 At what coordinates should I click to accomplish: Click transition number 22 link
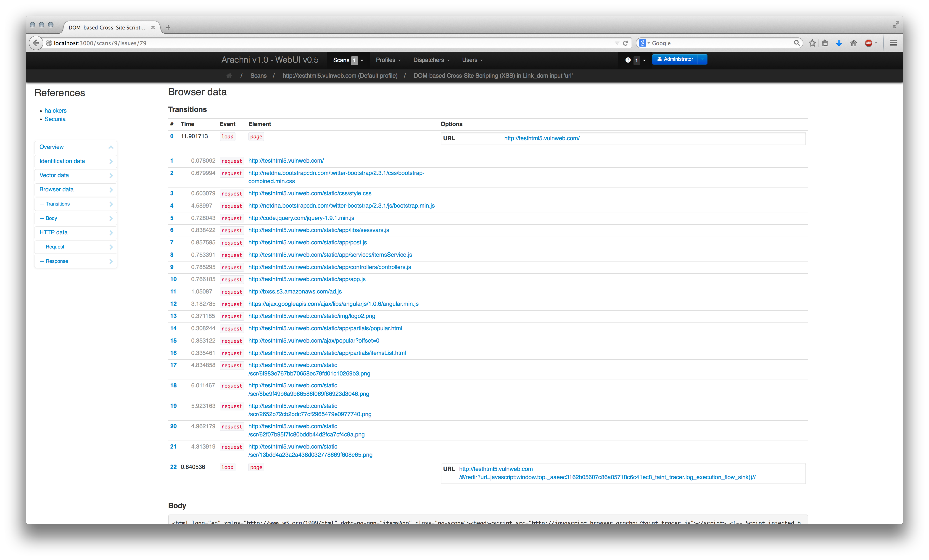[173, 467]
